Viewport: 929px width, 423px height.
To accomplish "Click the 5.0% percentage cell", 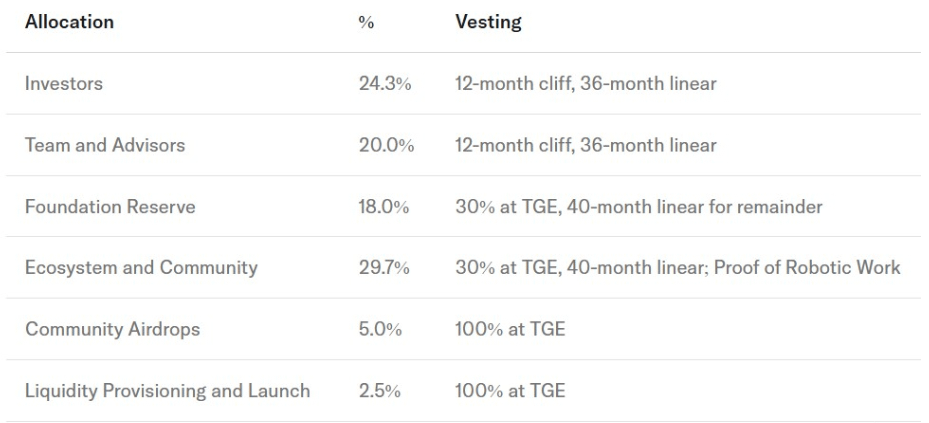I will 380,329.
